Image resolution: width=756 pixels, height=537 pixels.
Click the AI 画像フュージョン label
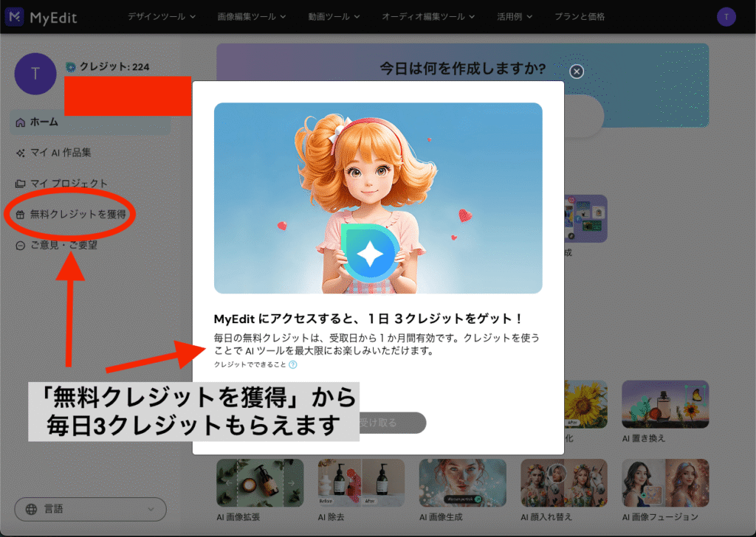[x=659, y=517]
